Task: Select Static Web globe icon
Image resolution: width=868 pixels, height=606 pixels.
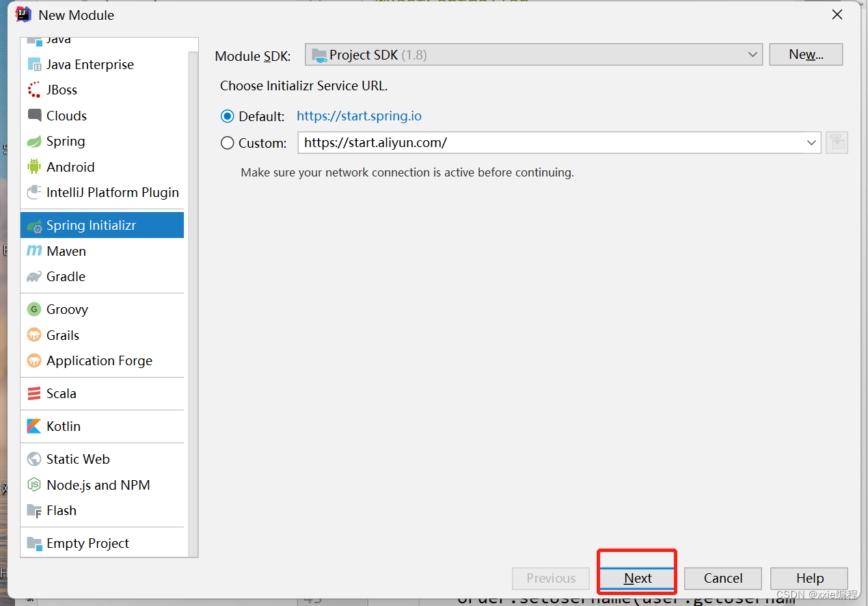Action: click(x=34, y=459)
